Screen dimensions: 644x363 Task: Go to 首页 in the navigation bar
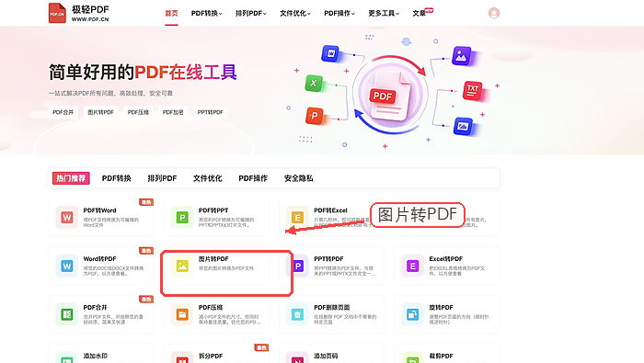(x=171, y=13)
